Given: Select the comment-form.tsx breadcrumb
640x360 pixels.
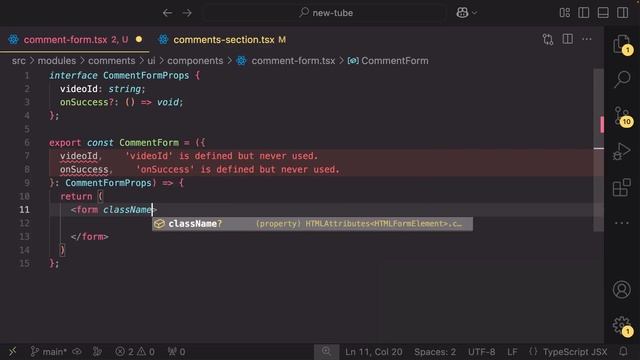Looking at the screenshot, I should [x=286, y=61].
